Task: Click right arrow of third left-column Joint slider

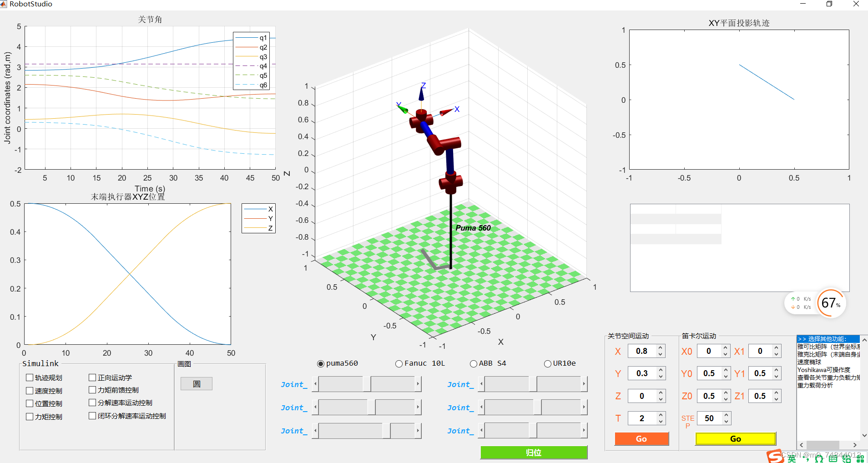Action: point(418,431)
